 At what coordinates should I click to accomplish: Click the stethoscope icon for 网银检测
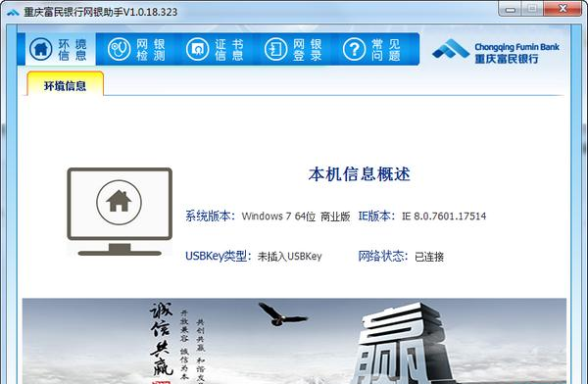coord(119,49)
